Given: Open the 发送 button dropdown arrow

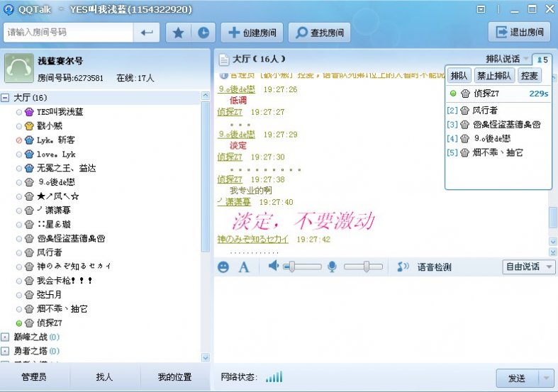Looking at the screenshot, I should tap(546, 378).
